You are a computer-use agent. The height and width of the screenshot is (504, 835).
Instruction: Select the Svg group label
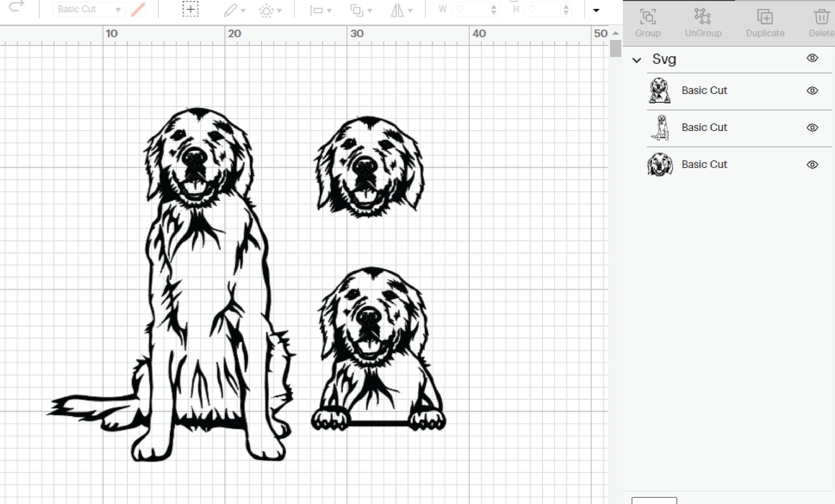pyautogui.click(x=664, y=59)
